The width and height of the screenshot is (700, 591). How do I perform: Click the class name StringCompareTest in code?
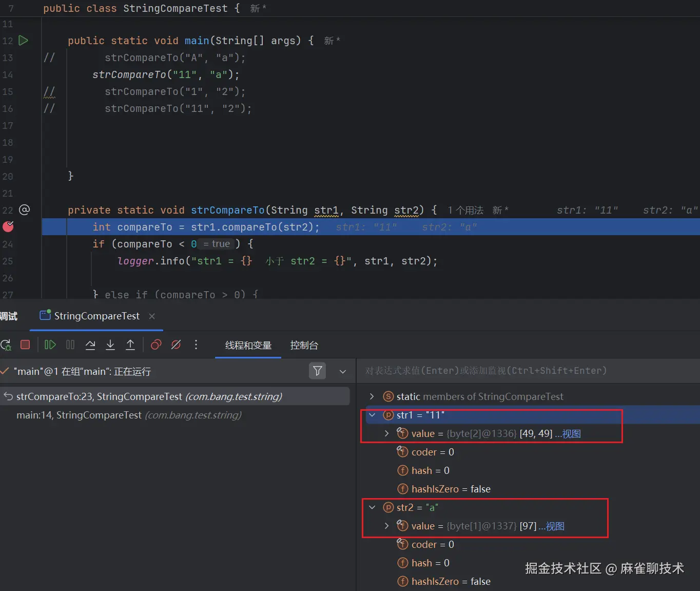176,8
